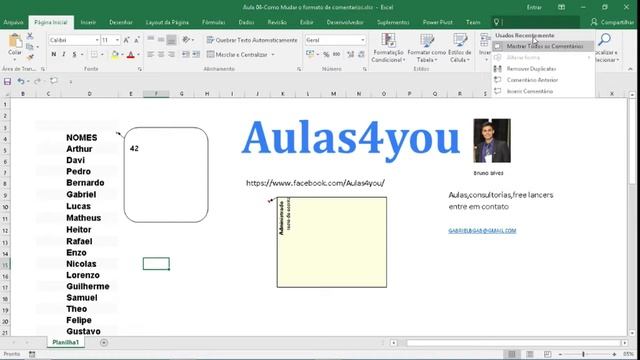Select Mostrar Todos os Comentários entry

click(x=543, y=46)
